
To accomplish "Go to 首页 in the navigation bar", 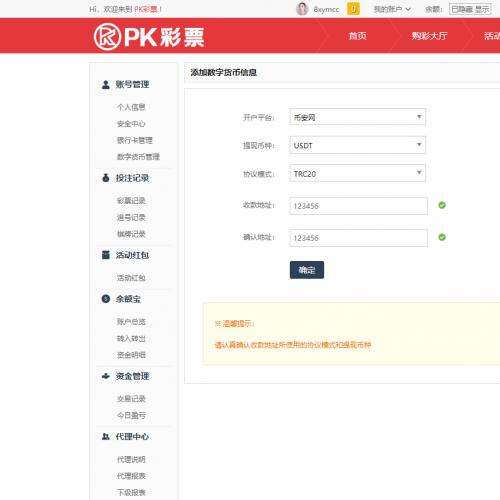I will pyautogui.click(x=357, y=36).
